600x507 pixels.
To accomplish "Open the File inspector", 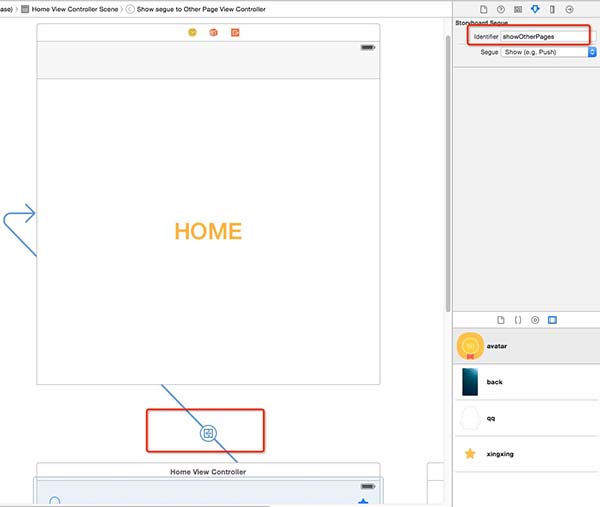I will [x=484, y=9].
